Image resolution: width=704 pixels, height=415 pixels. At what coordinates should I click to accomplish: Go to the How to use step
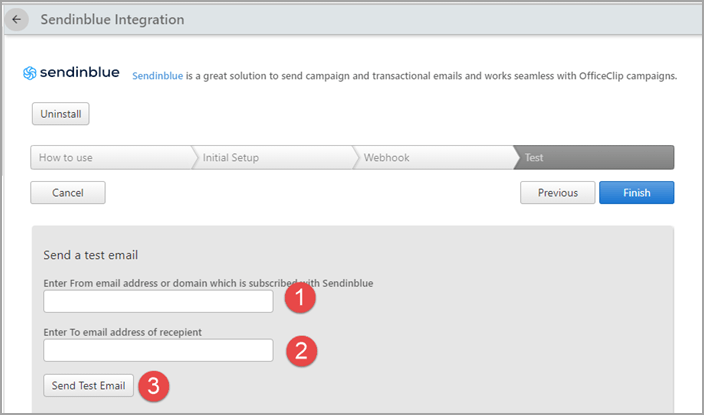pos(111,158)
